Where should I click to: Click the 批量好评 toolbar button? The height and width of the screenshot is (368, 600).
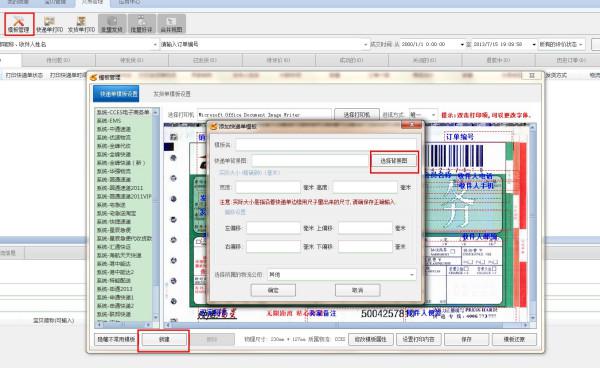142,24
